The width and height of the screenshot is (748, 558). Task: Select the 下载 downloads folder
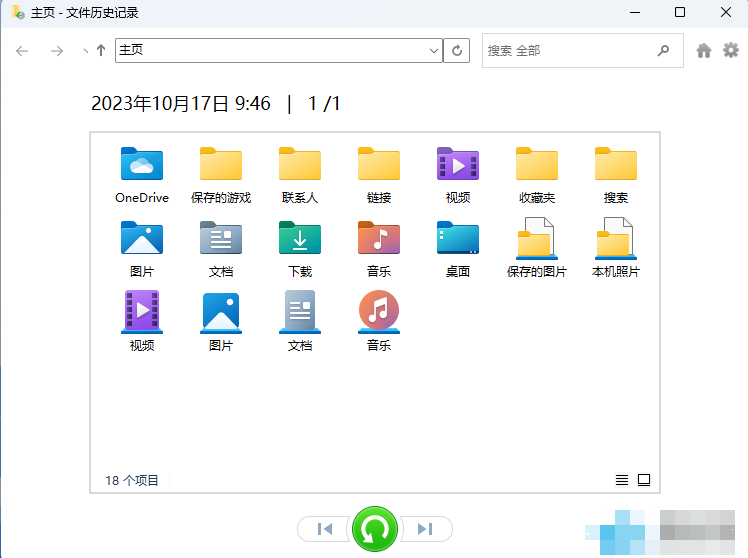(x=300, y=247)
